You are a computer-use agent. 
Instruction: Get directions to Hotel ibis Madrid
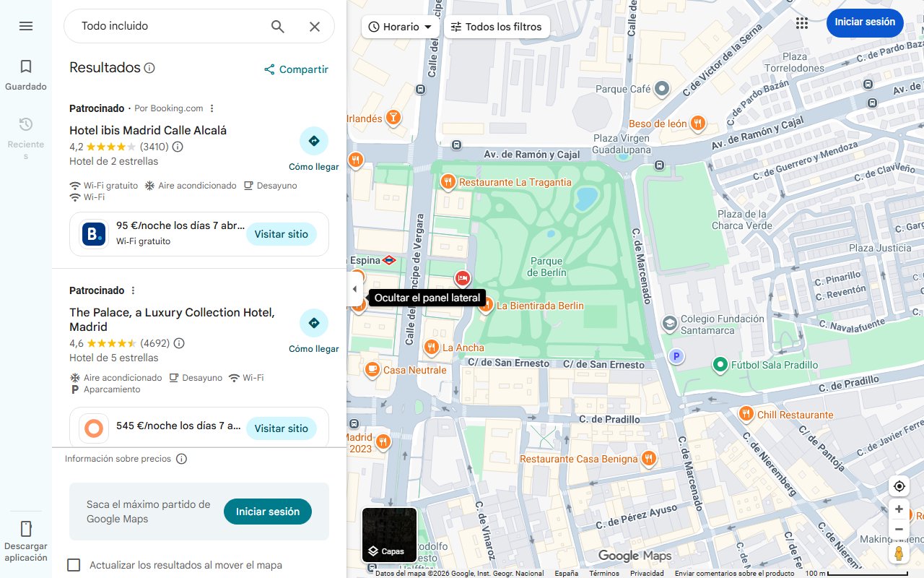coord(313,141)
